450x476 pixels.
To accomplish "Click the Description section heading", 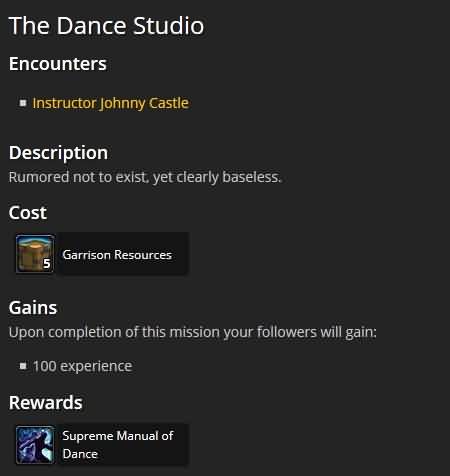I will 58,153.
